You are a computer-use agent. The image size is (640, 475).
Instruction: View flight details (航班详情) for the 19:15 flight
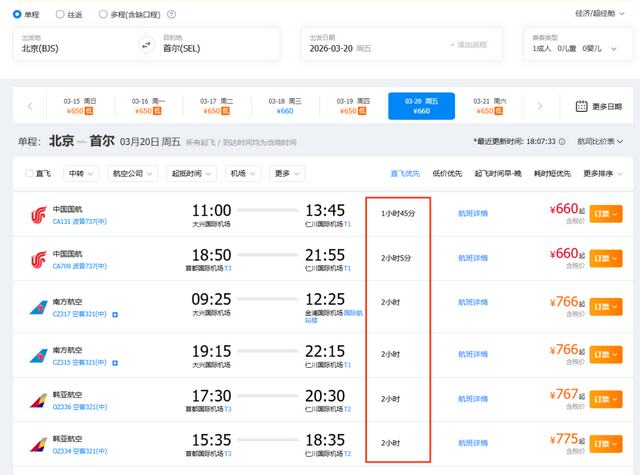[x=473, y=354]
